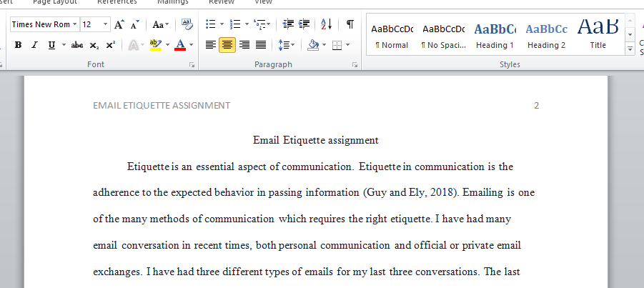Open the Mailings tab
The image size is (644, 288).
tap(173, 2)
